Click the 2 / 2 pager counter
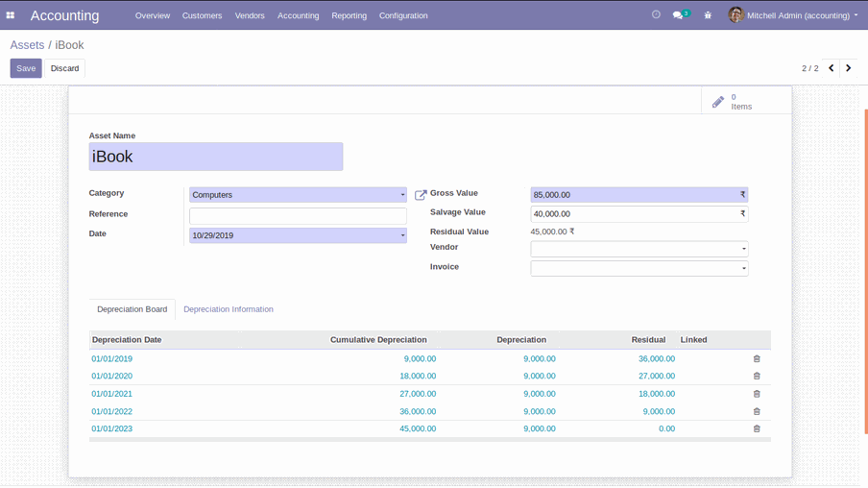The image size is (868, 488). pyautogui.click(x=809, y=68)
